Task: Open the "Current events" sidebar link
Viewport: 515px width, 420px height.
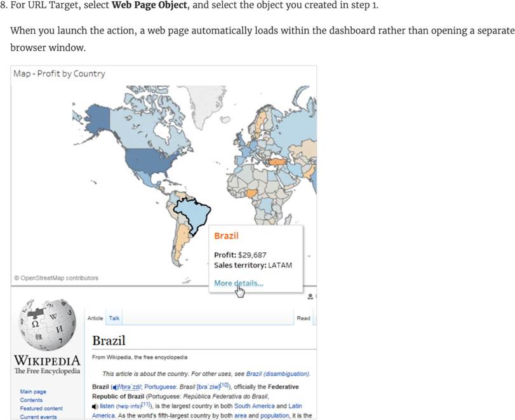Action: pyautogui.click(x=39, y=417)
